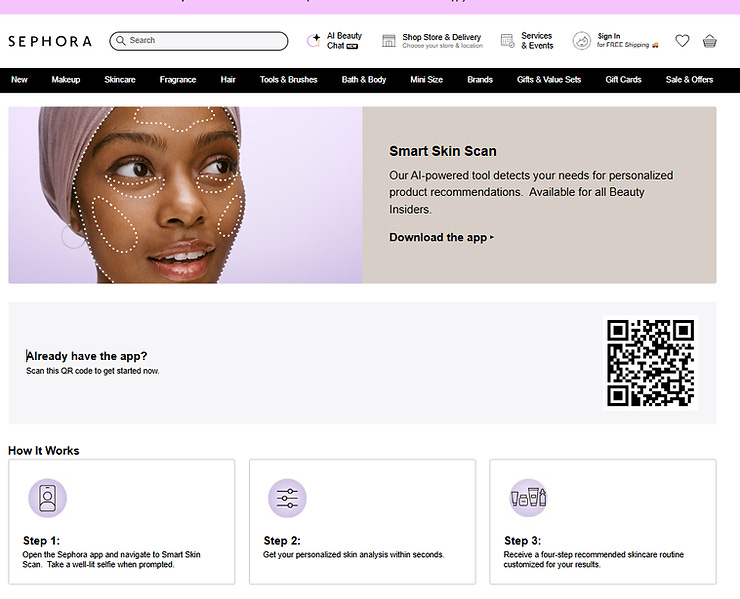Open the Sale & Offers menu
Viewport: 740px width, 599px height.
689,80
